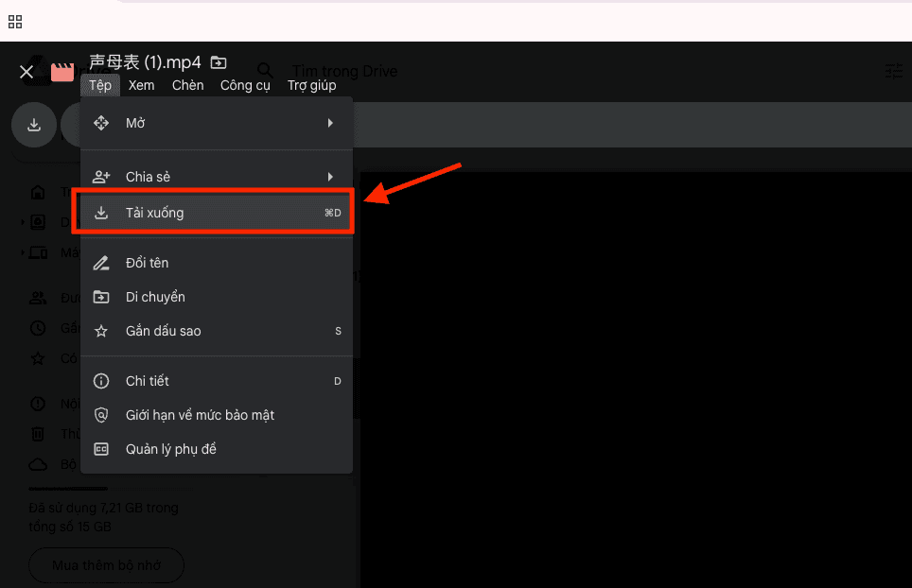
Task: Click storage text Đã sử dụng 7,21 GB
Action: coord(103,517)
